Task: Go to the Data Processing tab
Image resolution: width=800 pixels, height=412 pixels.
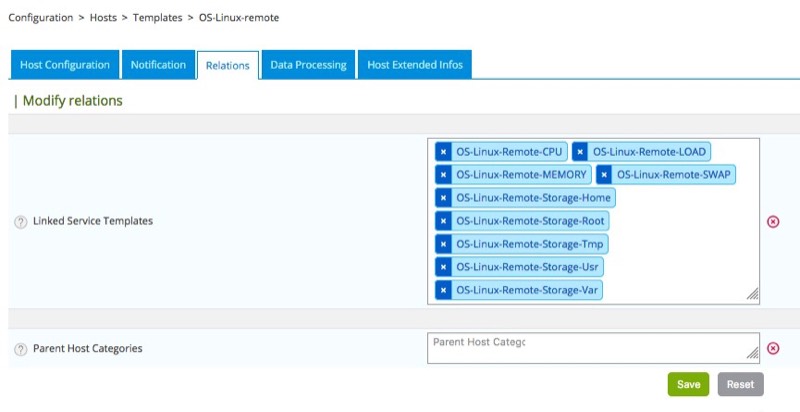Action: 308,65
